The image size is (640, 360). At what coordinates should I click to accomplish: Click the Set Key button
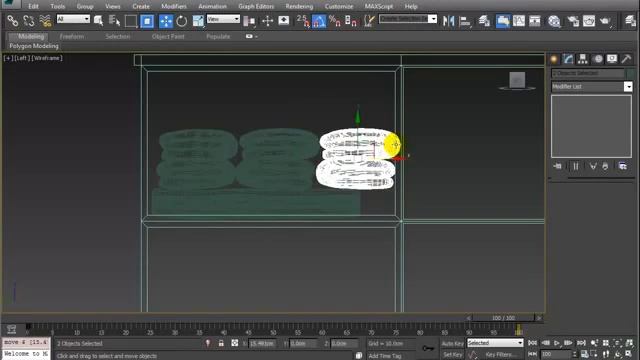point(452,355)
